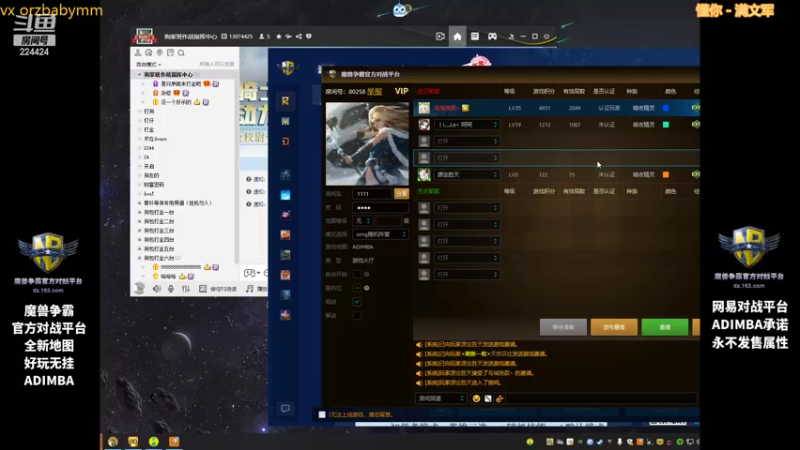Click the share icon in YY title bar
The height and width of the screenshot is (450, 800).
click(x=299, y=37)
